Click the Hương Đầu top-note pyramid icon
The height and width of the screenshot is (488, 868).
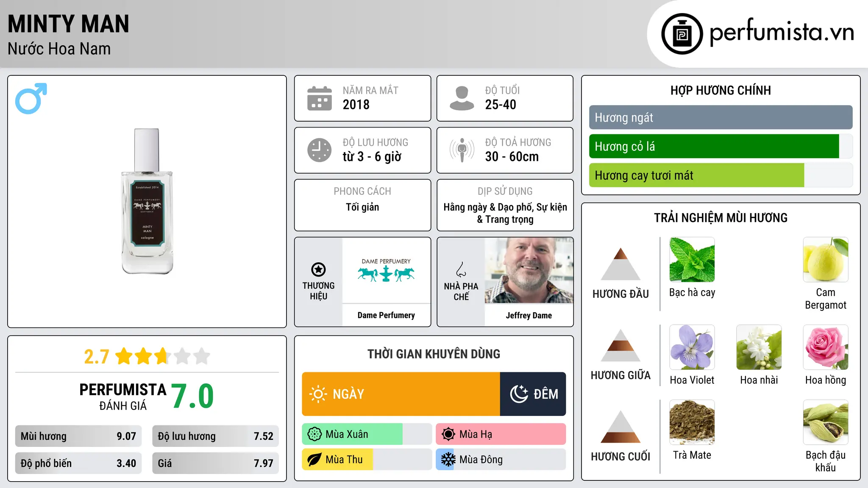click(621, 264)
